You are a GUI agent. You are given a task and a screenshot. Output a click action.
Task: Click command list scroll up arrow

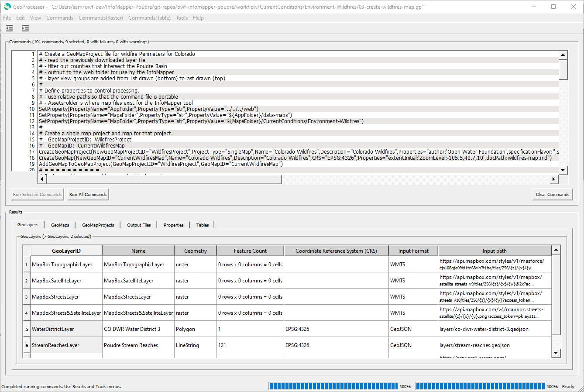pyautogui.click(x=563, y=55)
